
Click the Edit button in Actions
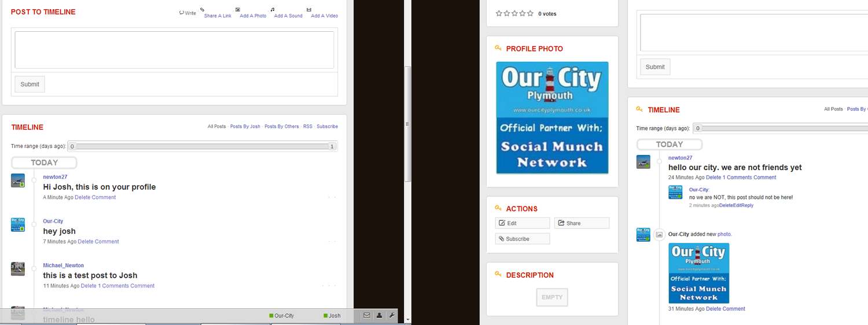click(x=522, y=223)
